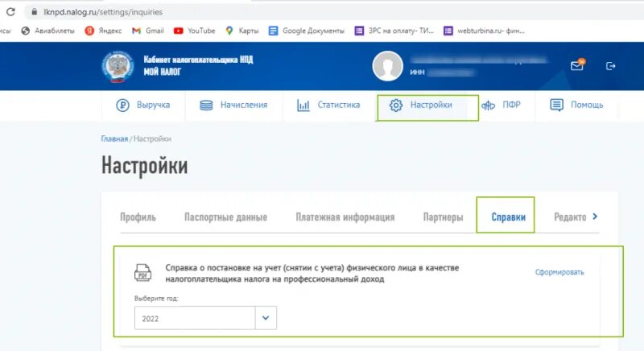Switch to the Платежная информация tab
644x351 pixels.
(x=345, y=217)
